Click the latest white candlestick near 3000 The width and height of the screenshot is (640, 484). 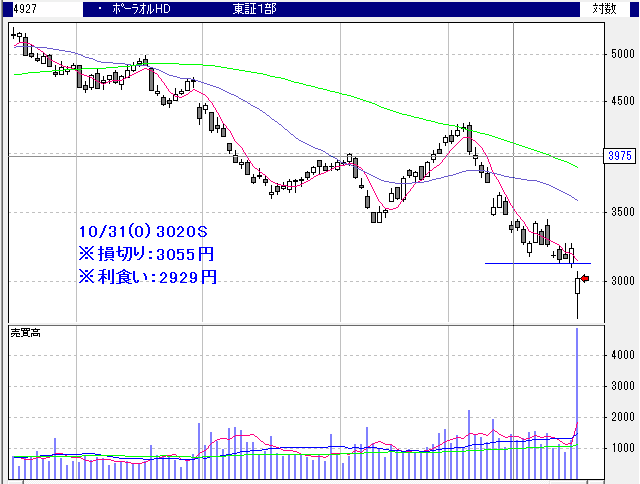pyautogui.click(x=578, y=286)
